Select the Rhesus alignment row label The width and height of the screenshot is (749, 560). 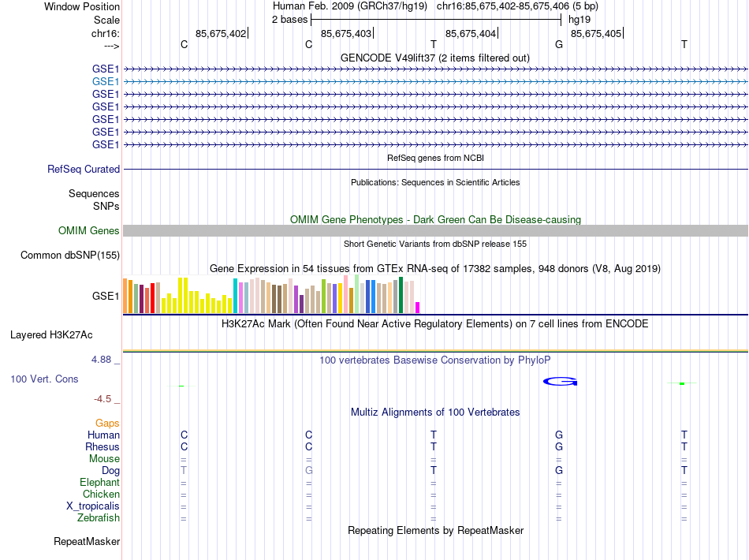pos(102,446)
